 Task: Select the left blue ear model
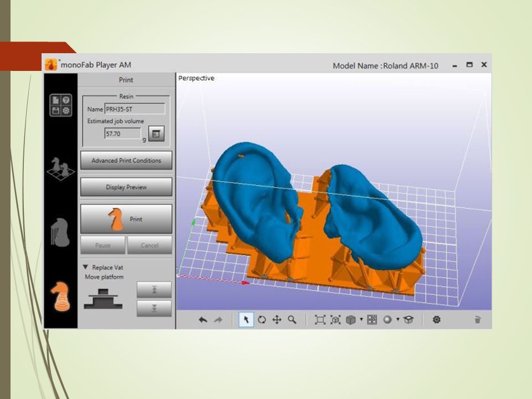[x=257, y=203]
